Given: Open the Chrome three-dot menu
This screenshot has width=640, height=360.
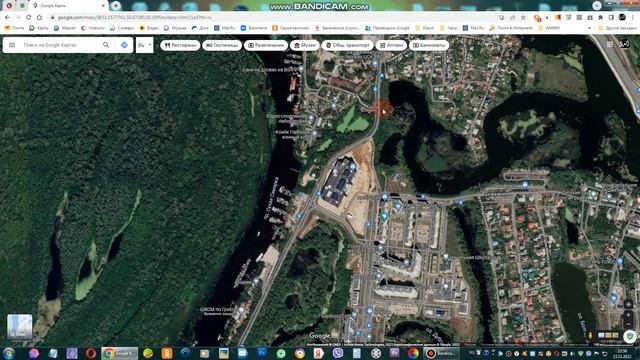Looking at the screenshot, I should pyautogui.click(x=633, y=18).
